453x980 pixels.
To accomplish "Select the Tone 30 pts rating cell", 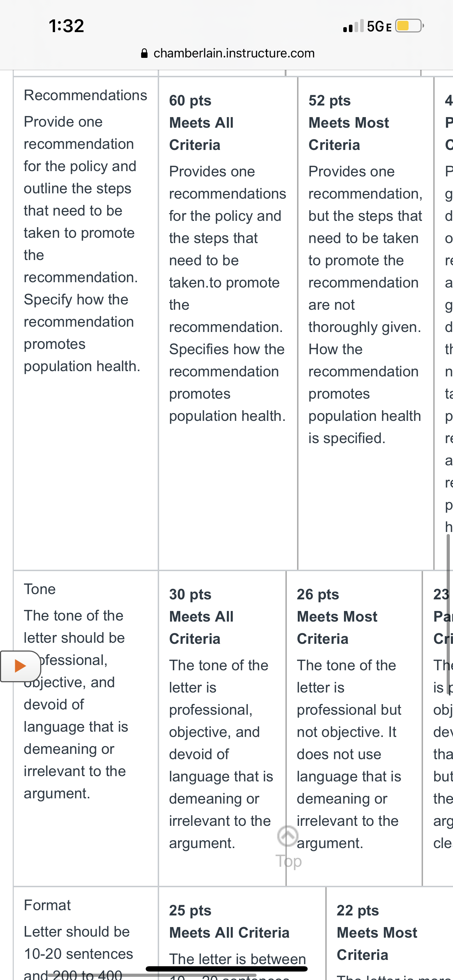I will pos(222,728).
